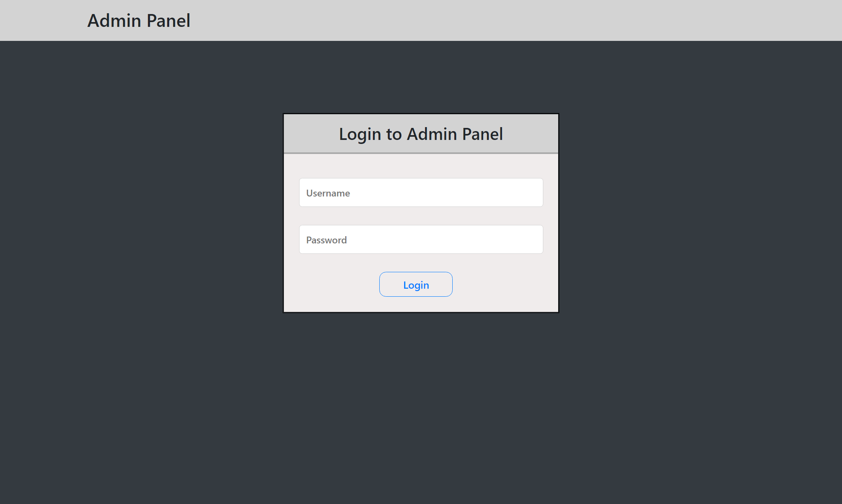This screenshot has height=504, width=842.
Task: Click inside the Username placeholder text
Action: point(328,193)
